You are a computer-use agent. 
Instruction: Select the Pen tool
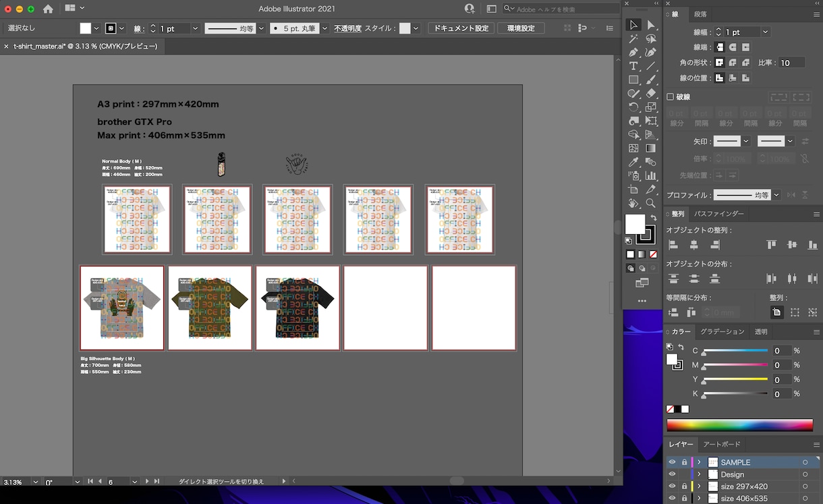point(633,53)
